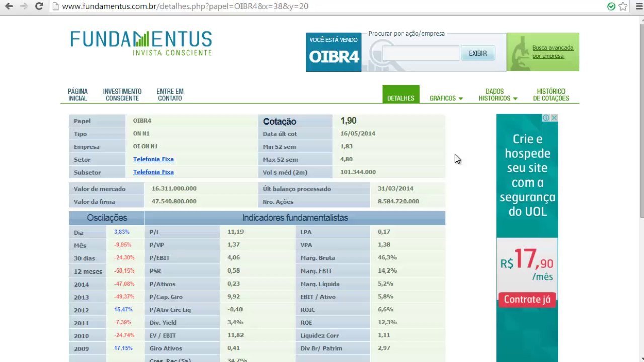Click the Mês oscillation -9,95%

point(122,245)
